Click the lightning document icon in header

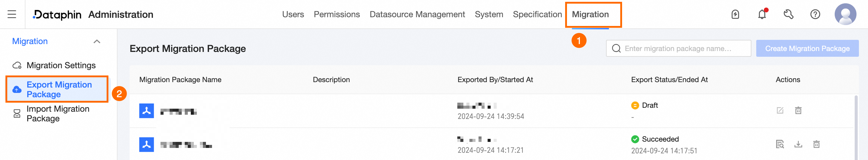point(735,14)
